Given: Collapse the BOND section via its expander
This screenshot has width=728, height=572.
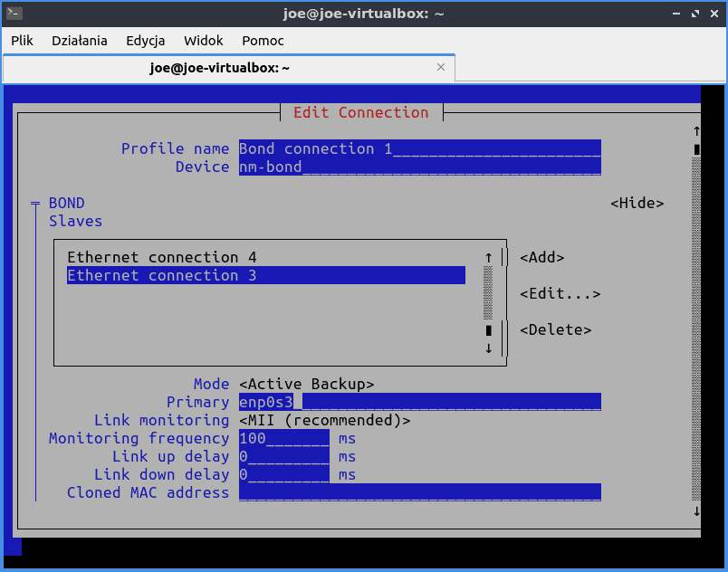Looking at the screenshot, I should tap(34, 203).
